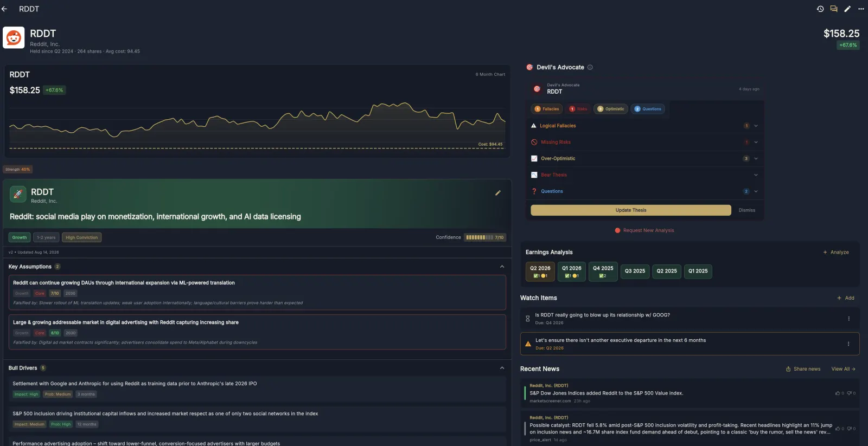868x446 pixels.
Task: Open the first Key Assumption about growing DAUs
Action: pos(257,293)
